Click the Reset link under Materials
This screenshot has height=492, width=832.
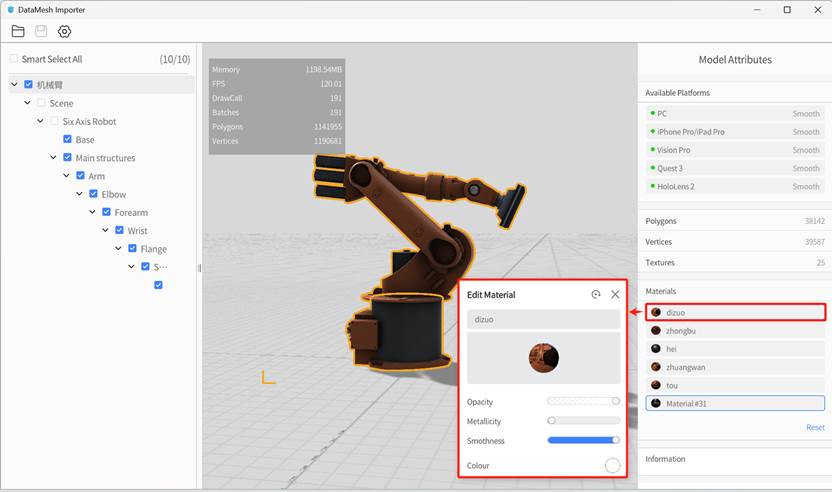tap(815, 427)
